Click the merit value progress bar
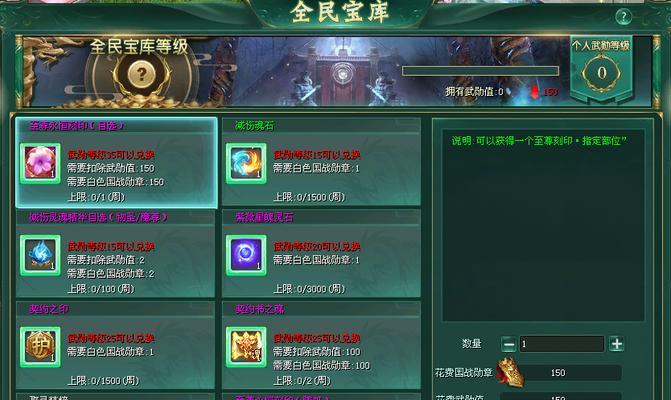Viewport: 671px width, 400px height. (480, 71)
